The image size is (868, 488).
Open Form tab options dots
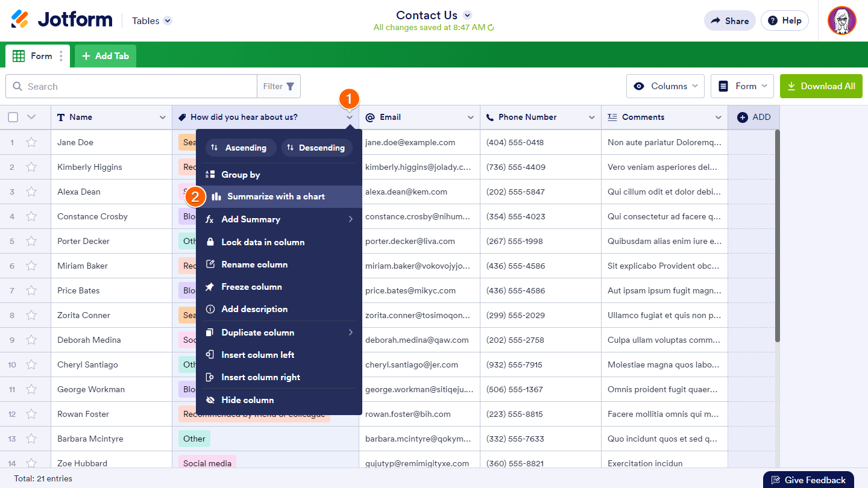coord(61,56)
